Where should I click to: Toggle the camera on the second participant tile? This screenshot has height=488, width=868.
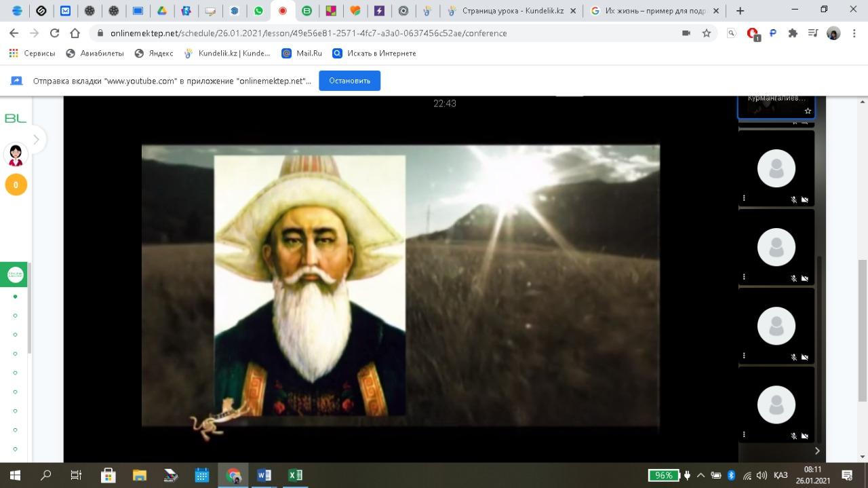coord(805,278)
